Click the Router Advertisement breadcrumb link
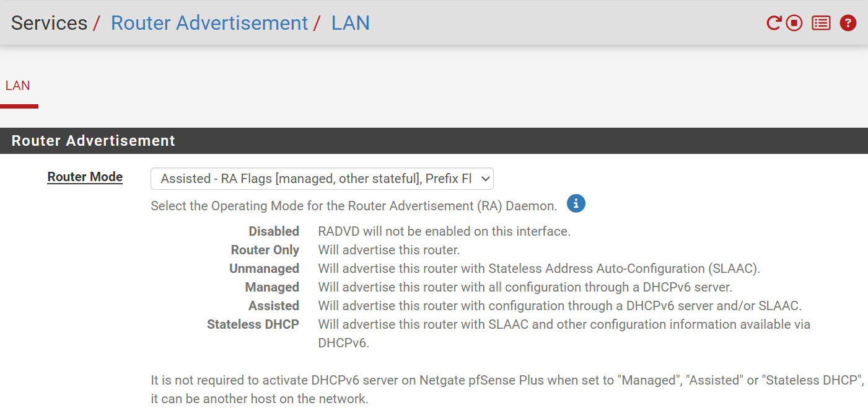 pyautogui.click(x=209, y=23)
